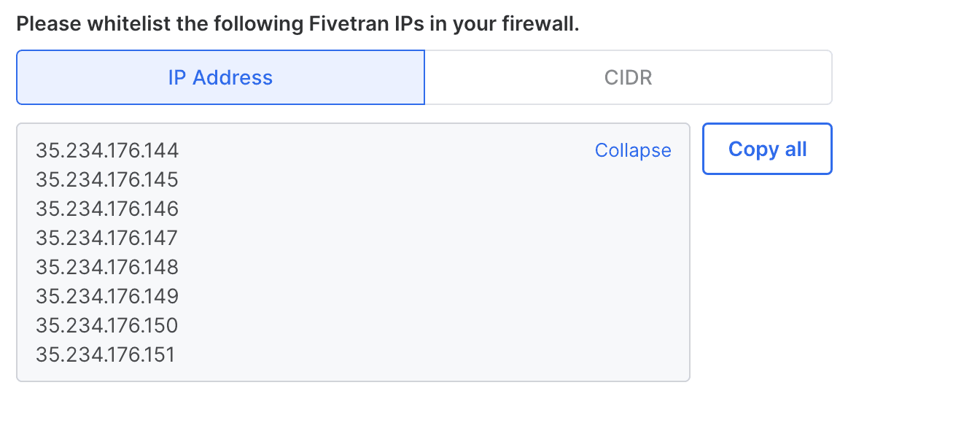Select IP address 35.234.176.147

(x=106, y=238)
